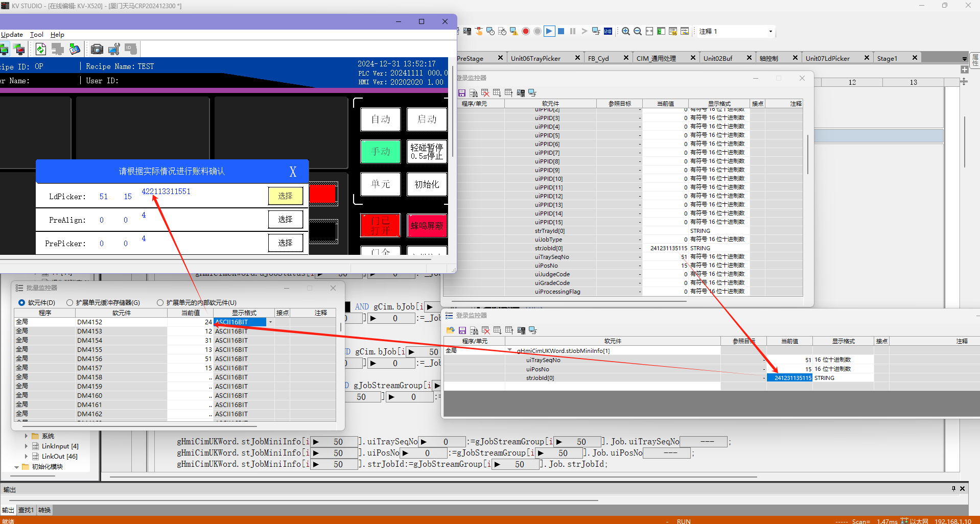Click the monitor-with-wrench settings icon

113,49
